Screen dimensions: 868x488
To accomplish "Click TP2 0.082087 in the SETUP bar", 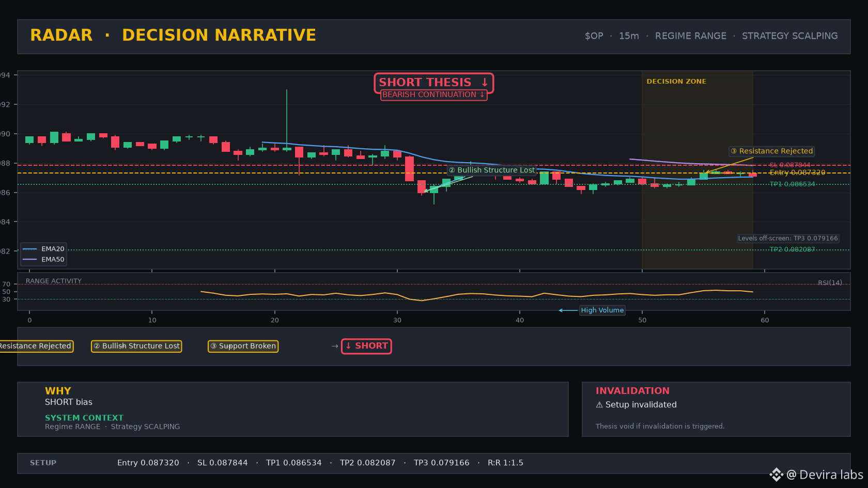I will pos(368,463).
